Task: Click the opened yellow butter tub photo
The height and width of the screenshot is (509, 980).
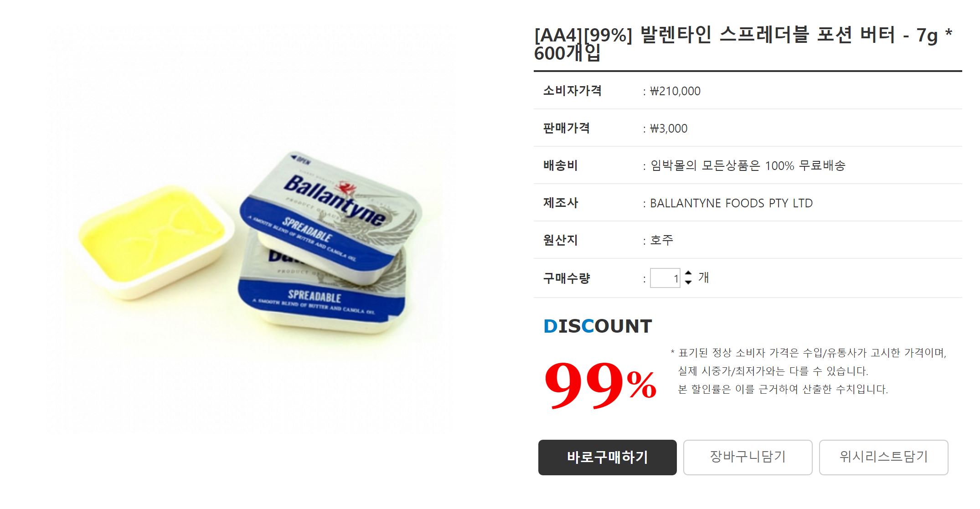Action: click(x=156, y=242)
